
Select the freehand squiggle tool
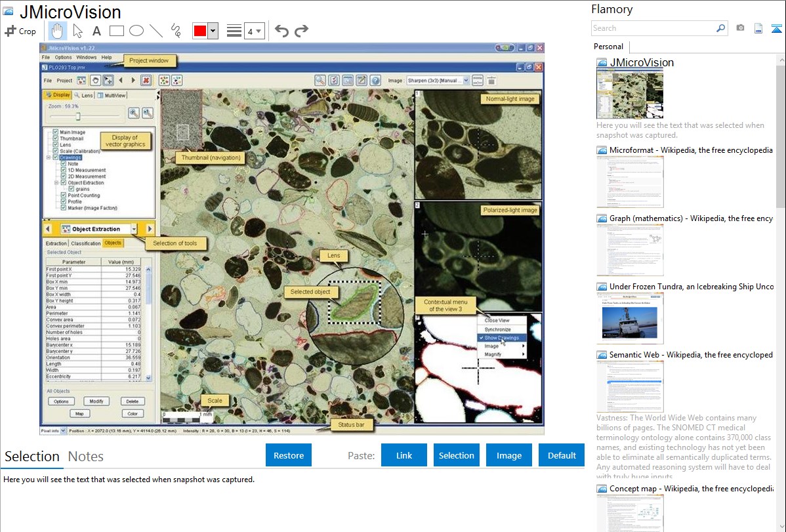point(176,31)
